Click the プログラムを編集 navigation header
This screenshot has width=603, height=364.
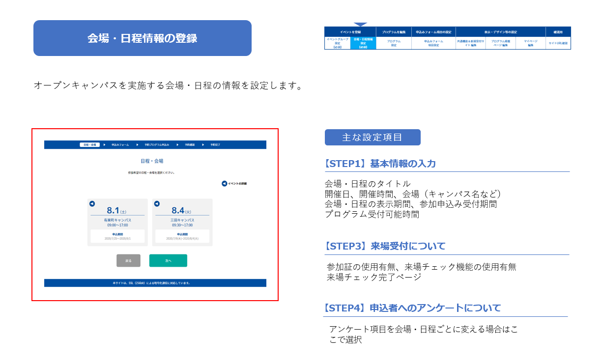[x=394, y=31]
